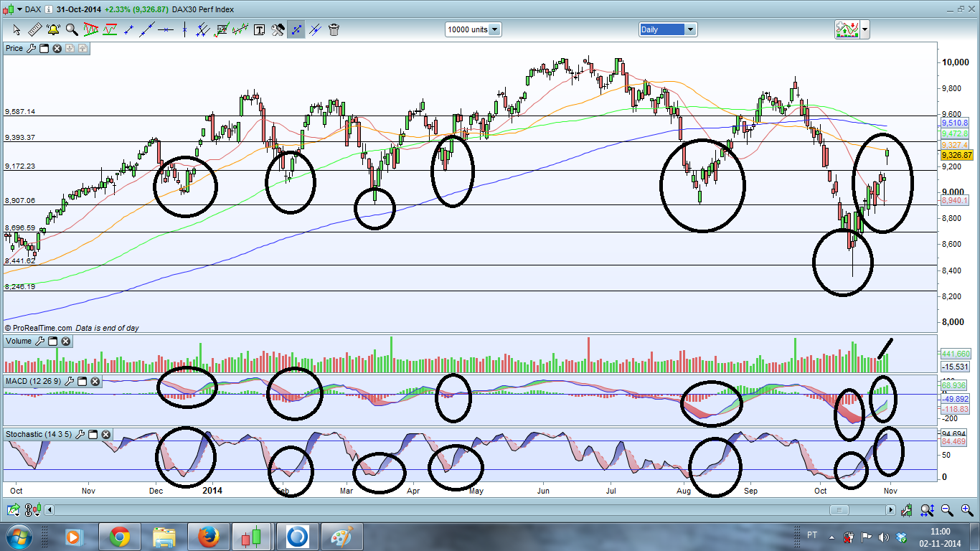Click the 9,326.87 current price label

[956, 155]
